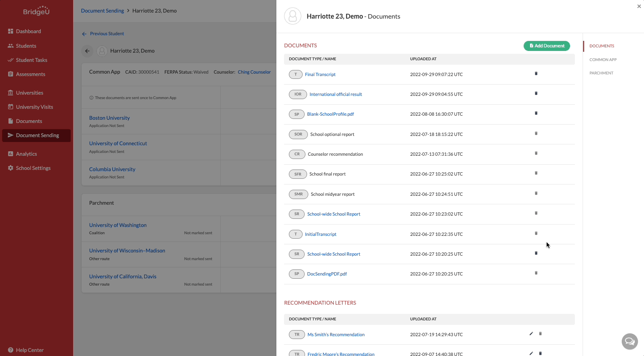Image resolution: width=644 pixels, height=356 pixels.
Task: Click RECOMMENDATION LETTERS heading
Action: [320, 303]
